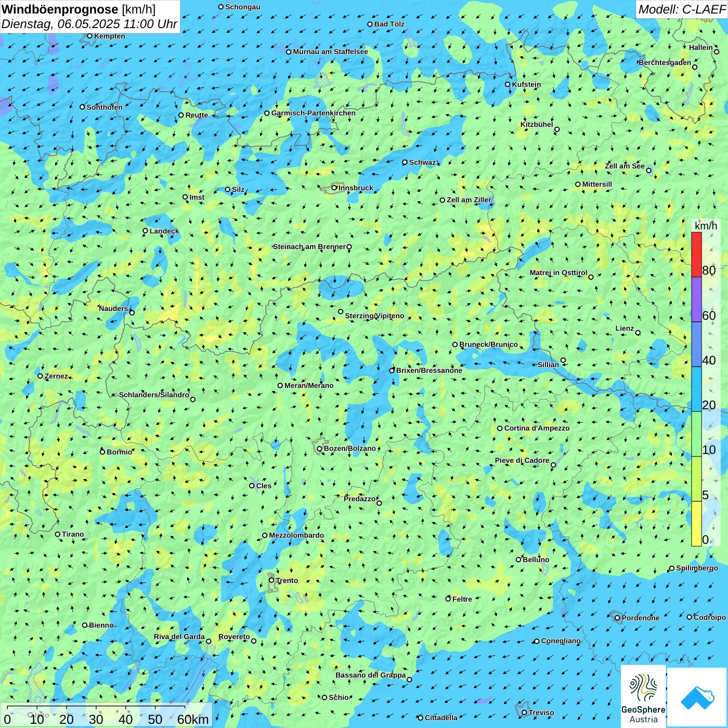The image size is (728, 728).
Task: Click the Schwaz city marker
Action: [x=405, y=162]
